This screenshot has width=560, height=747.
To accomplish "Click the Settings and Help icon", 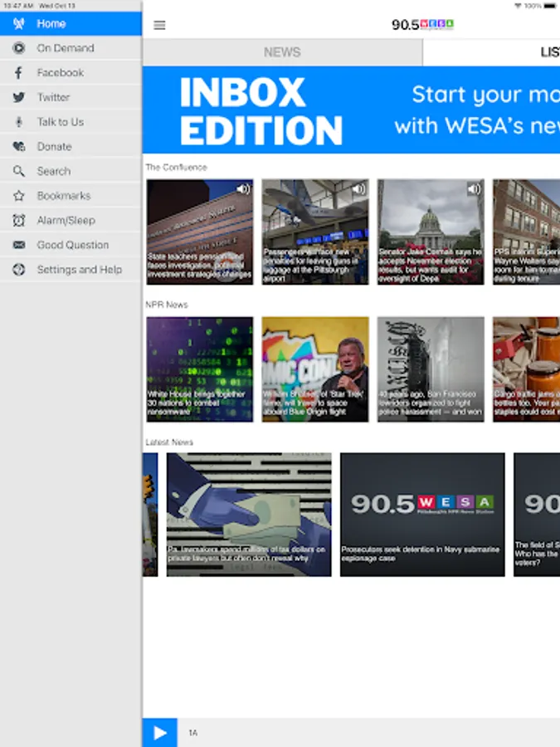I will [18, 270].
